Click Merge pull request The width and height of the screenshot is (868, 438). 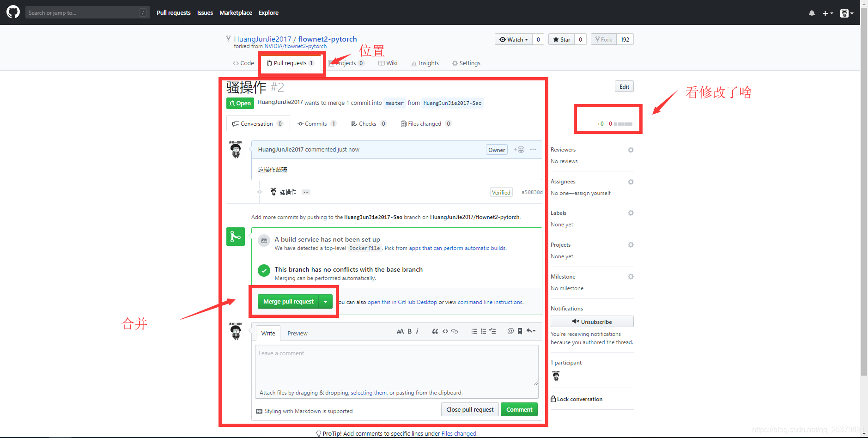pyautogui.click(x=288, y=301)
